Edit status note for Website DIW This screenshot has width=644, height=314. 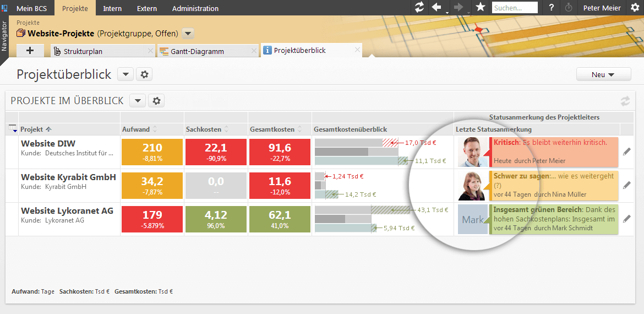click(x=626, y=151)
